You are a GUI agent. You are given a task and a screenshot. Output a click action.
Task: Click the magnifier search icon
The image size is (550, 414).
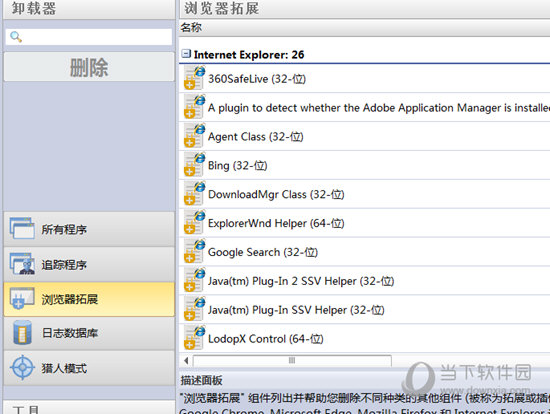click(15, 36)
